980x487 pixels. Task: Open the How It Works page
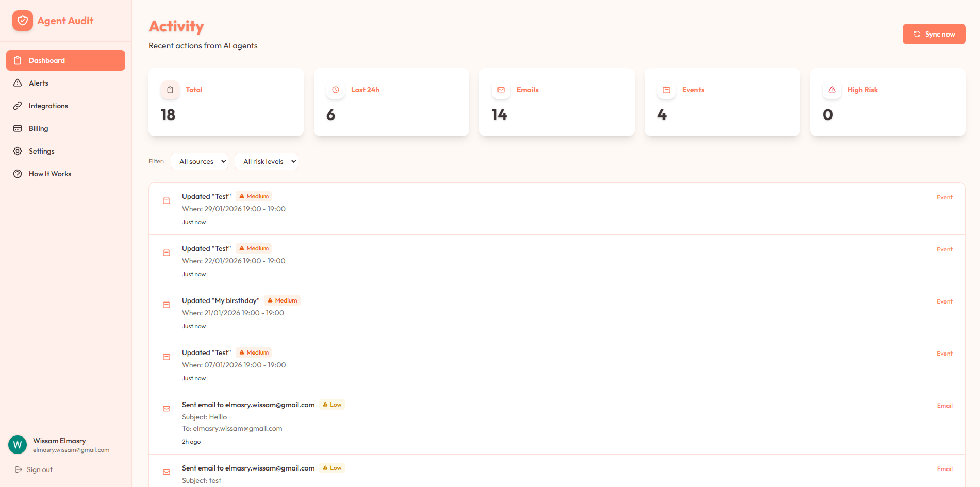49,174
